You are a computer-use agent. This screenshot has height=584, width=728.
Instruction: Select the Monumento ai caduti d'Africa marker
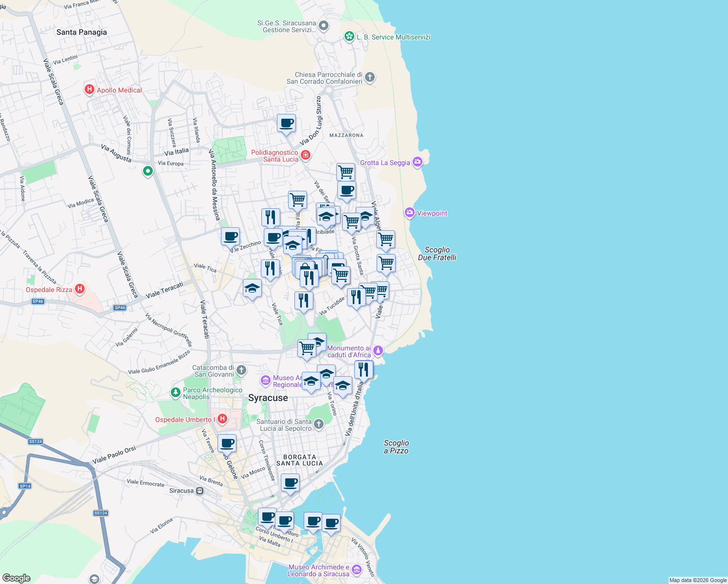(x=379, y=349)
